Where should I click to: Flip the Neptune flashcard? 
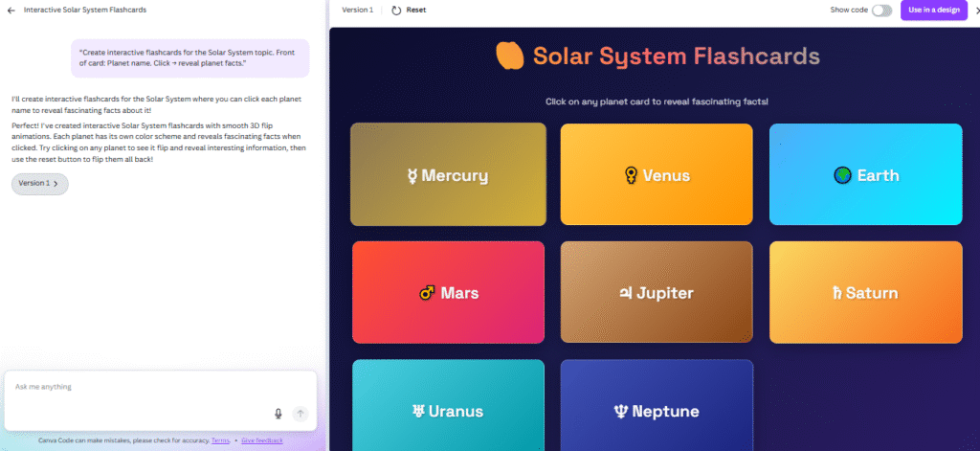pyautogui.click(x=657, y=405)
